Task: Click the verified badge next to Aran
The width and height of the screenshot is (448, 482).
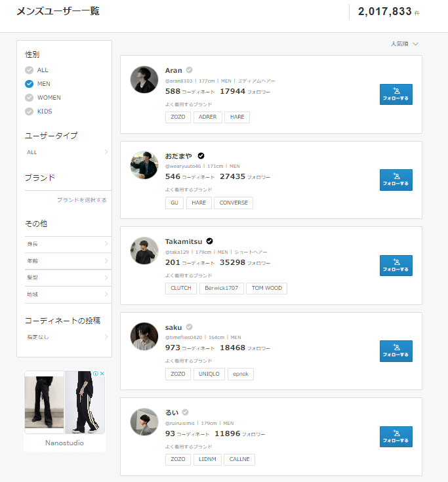Action: tap(190, 70)
